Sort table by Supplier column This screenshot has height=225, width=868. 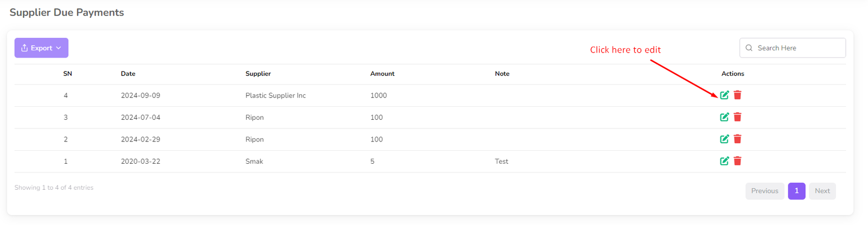click(x=258, y=74)
